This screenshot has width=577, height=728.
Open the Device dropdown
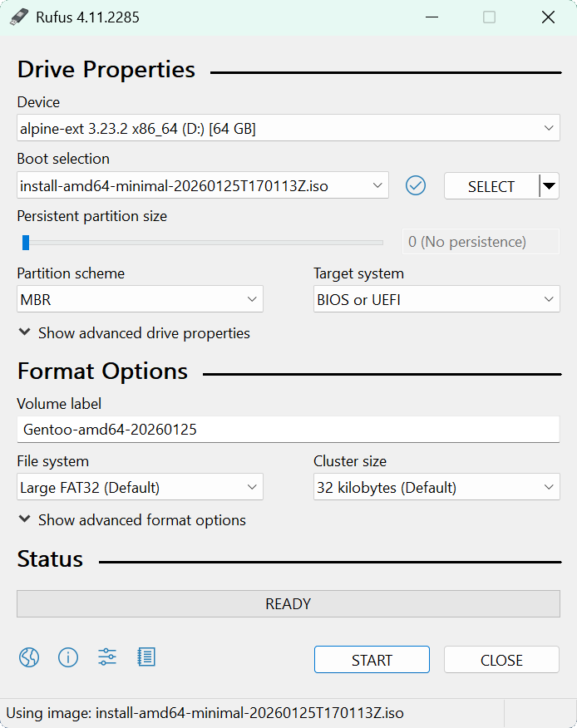[x=288, y=129]
